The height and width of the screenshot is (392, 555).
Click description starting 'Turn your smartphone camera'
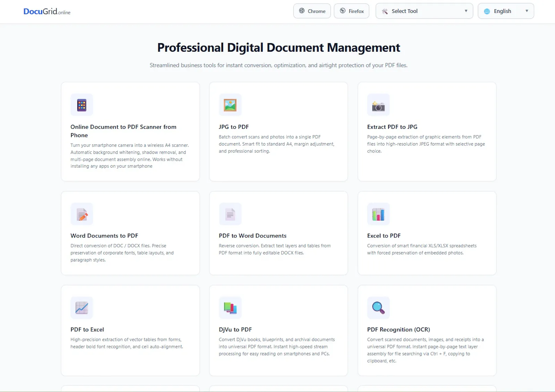(130, 156)
